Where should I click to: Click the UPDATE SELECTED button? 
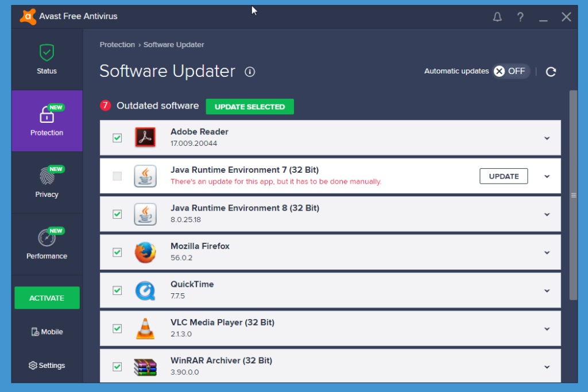tap(250, 107)
